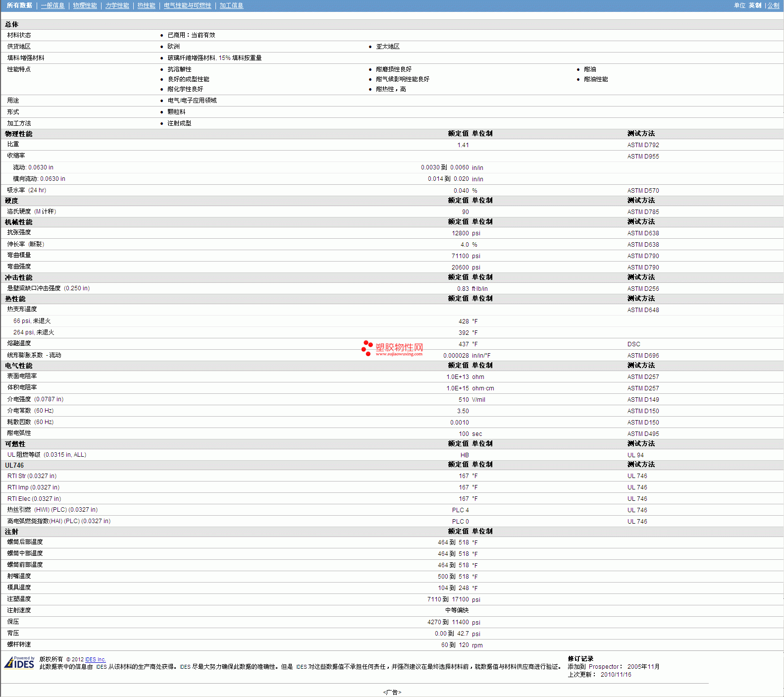The image size is (784, 697).
Task: Select the 抗张强度 value 12800
Action: pyautogui.click(x=460, y=233)
